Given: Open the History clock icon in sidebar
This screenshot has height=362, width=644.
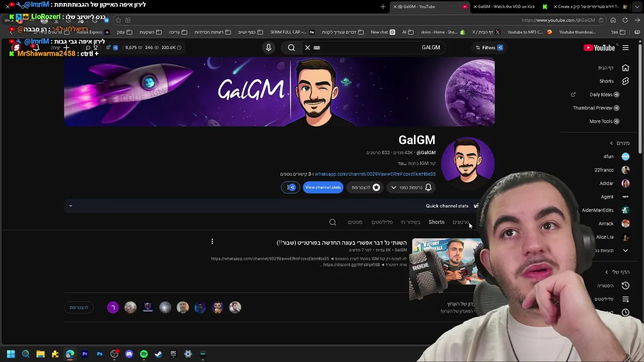Looking at the screenshot, I should pyautogui.click(x=625, y=286).
